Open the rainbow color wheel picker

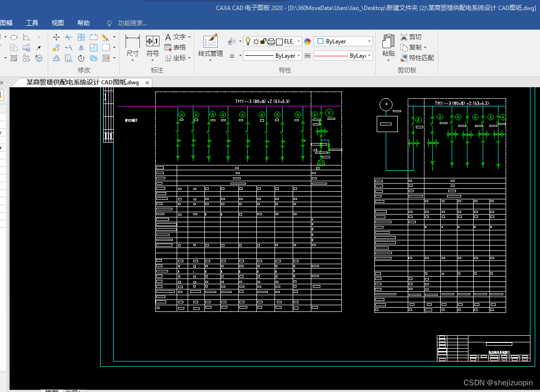pyautogui.click(x=307, y=41)
